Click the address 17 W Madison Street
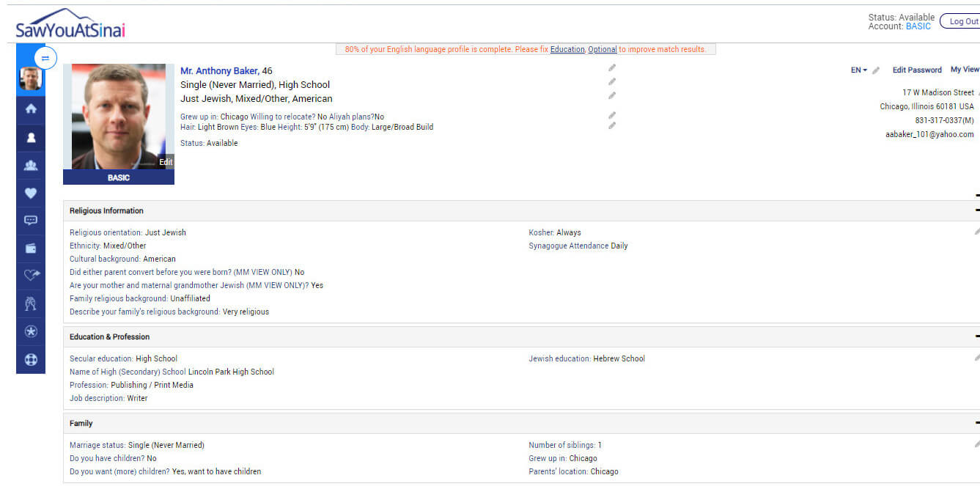This screenshot has height=486, width=980. pos(938,92)
